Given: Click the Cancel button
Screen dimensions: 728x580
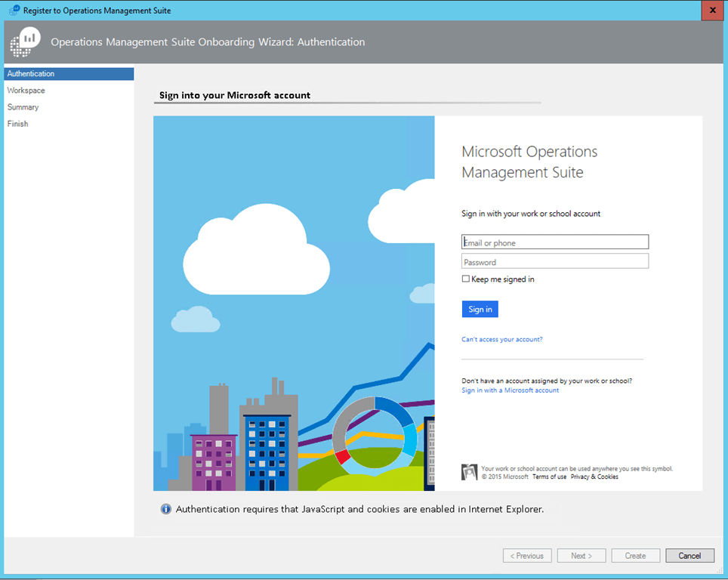Looking at the screenshot, I should (689, 555).
